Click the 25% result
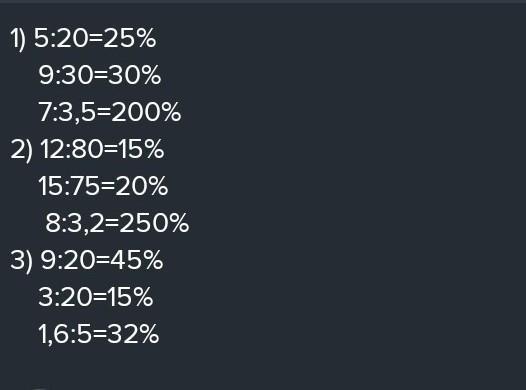Viewport: 526px width, 390px height. point(129,38)
